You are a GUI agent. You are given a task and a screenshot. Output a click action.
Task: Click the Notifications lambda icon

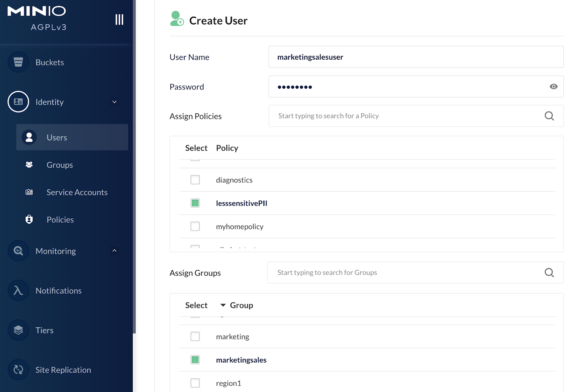[x=18, y=291]
